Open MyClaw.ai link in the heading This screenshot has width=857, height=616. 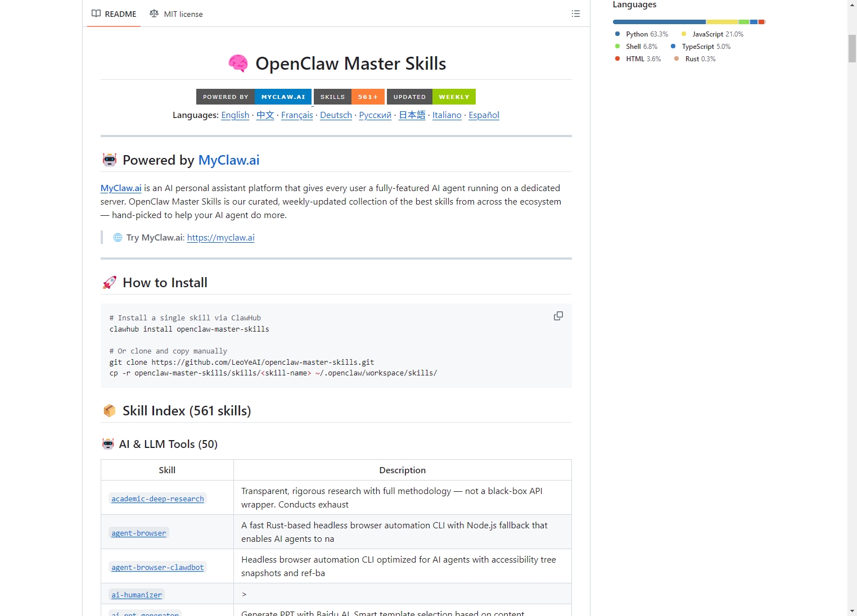coord(229,160)
